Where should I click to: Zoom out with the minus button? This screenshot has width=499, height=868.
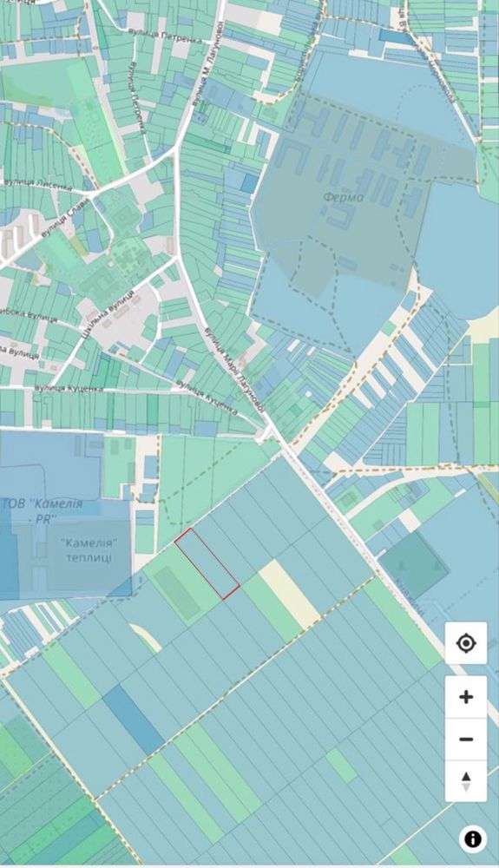[x=466, y=739]
